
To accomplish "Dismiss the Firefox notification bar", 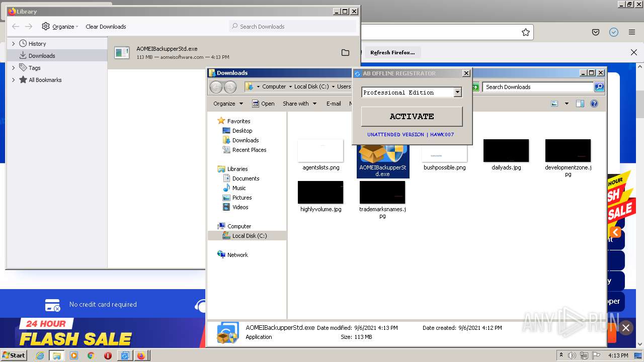I will click(x=633, y=52).
